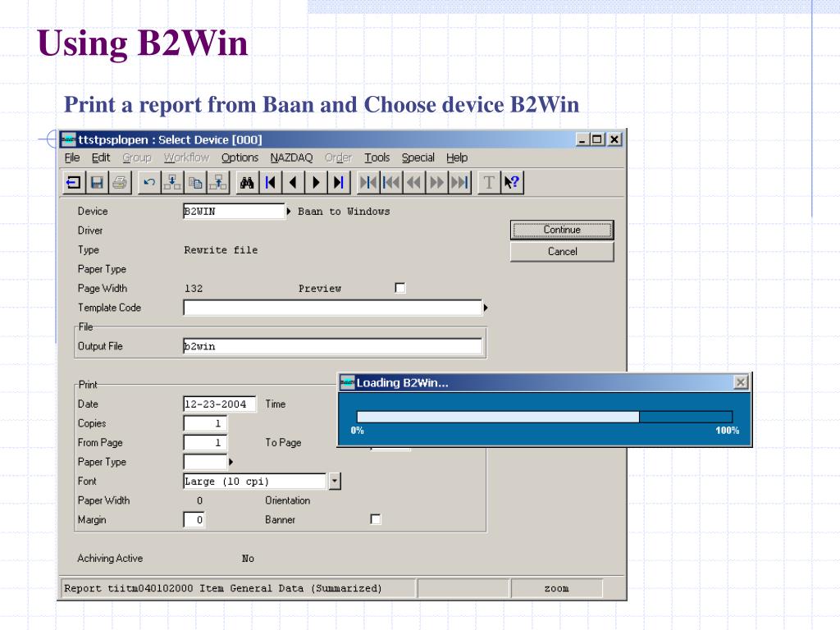
Task: Toggle the Banner checkbox
Action: tap(376, 519)
